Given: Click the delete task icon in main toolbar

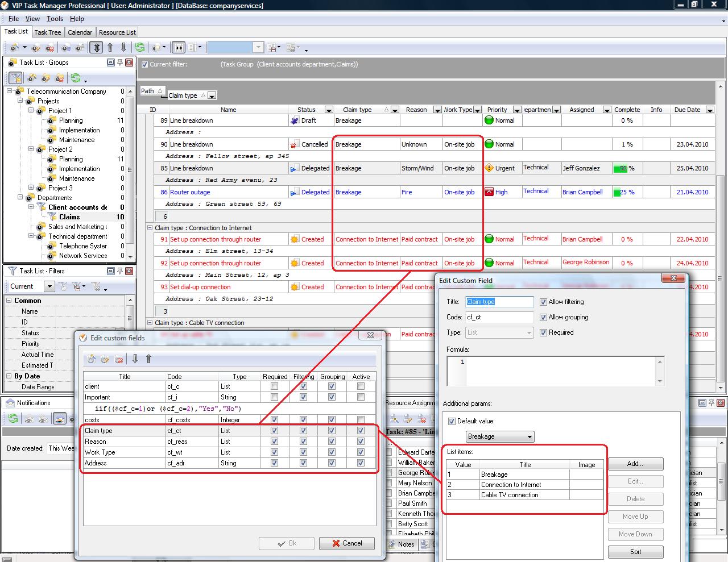Looking at the screenshot, I should (49, 48).
